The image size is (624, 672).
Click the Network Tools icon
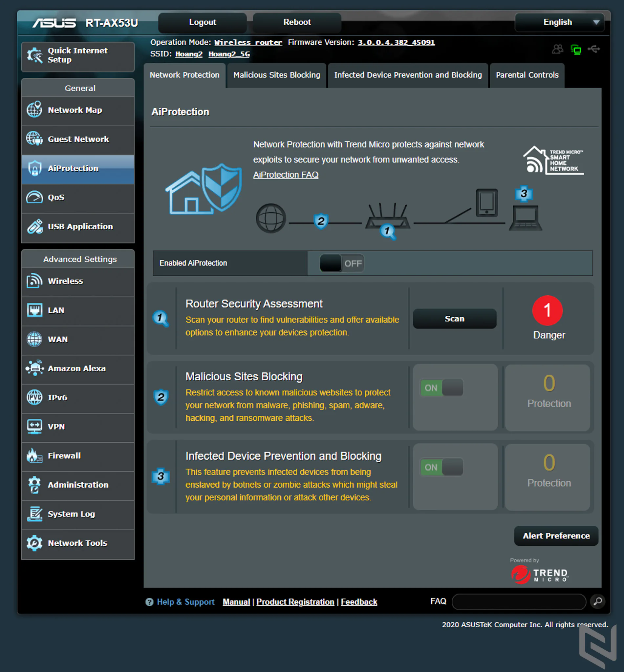(x=34, y=543)
